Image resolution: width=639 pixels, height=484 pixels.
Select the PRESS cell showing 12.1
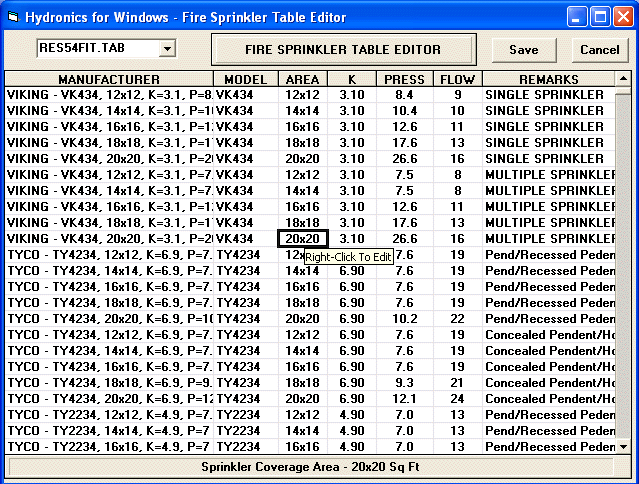pyautogui.click(x=404, y=398)
